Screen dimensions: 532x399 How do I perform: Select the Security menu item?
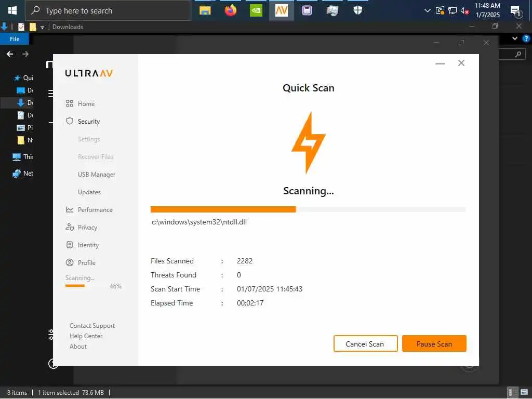(x=88, y=122)
